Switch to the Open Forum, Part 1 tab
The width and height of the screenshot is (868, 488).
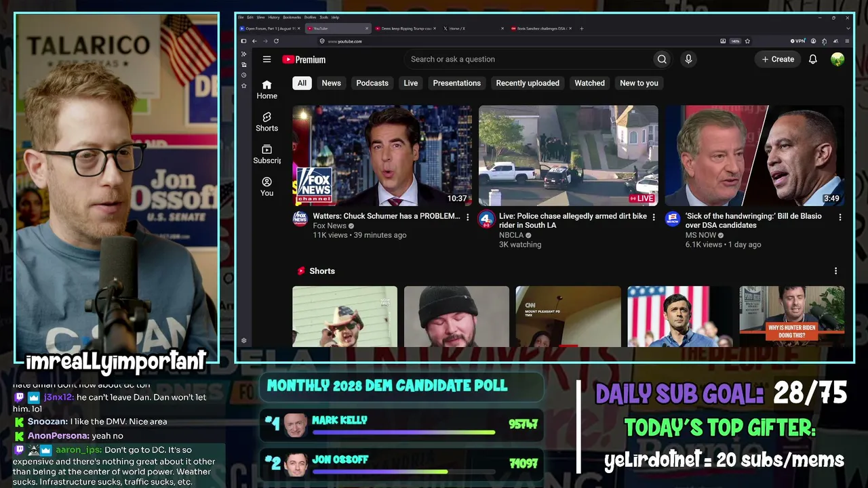[271, 28]
